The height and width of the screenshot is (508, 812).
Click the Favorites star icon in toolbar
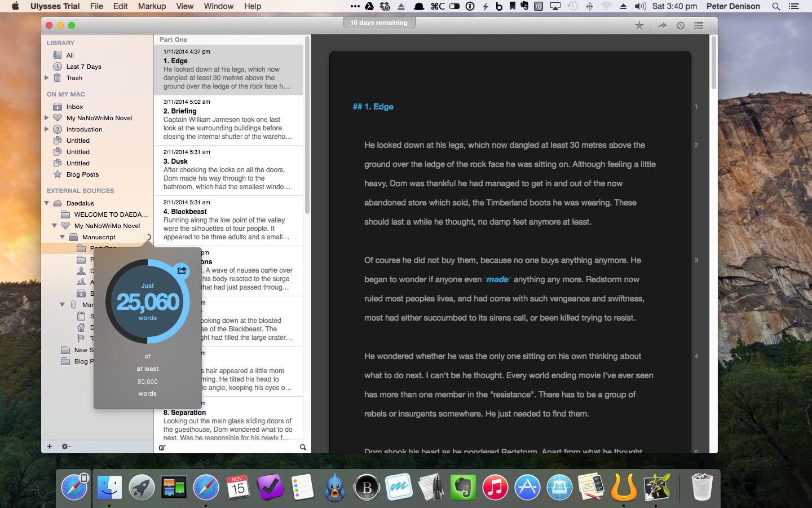click(x=639, y=25)
